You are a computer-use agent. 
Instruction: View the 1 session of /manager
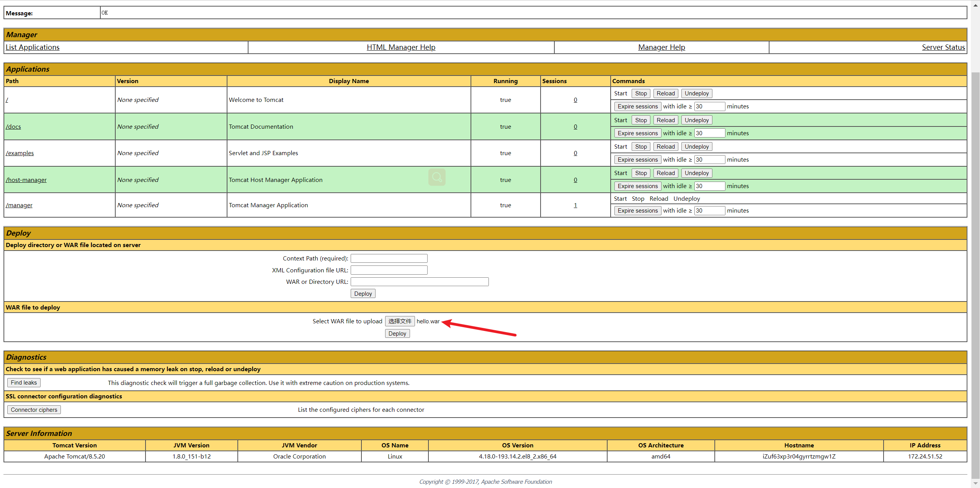tap(575, 205)
